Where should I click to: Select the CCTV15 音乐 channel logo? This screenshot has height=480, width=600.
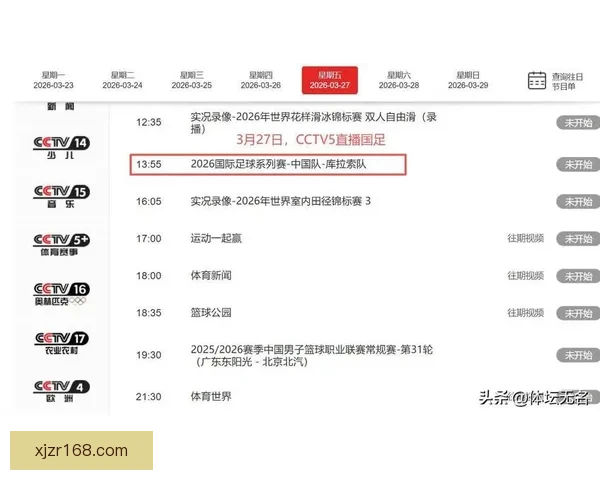pos(62,196)
